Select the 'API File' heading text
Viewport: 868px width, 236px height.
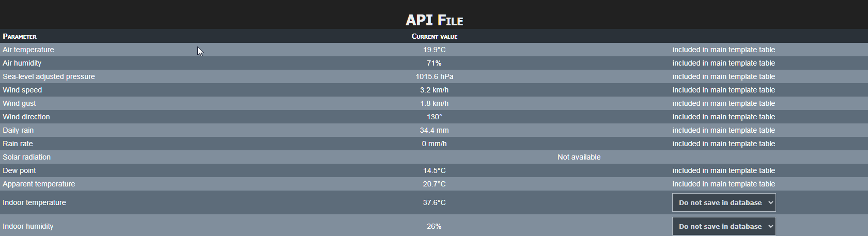434,20
